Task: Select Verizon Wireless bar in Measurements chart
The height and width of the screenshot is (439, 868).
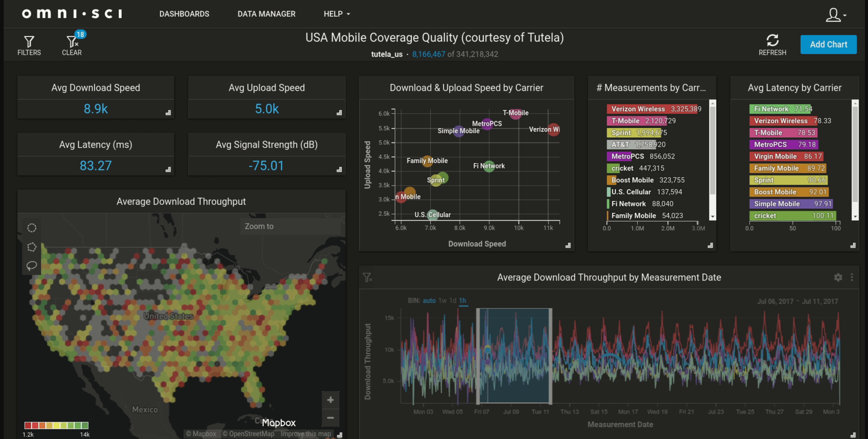Action: 652,109
